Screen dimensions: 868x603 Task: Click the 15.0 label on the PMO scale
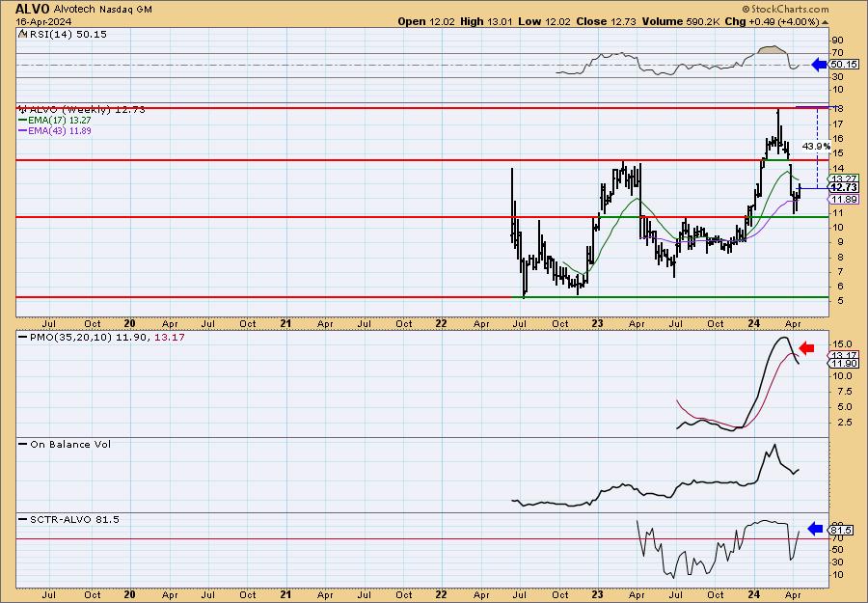click(841, 344)
